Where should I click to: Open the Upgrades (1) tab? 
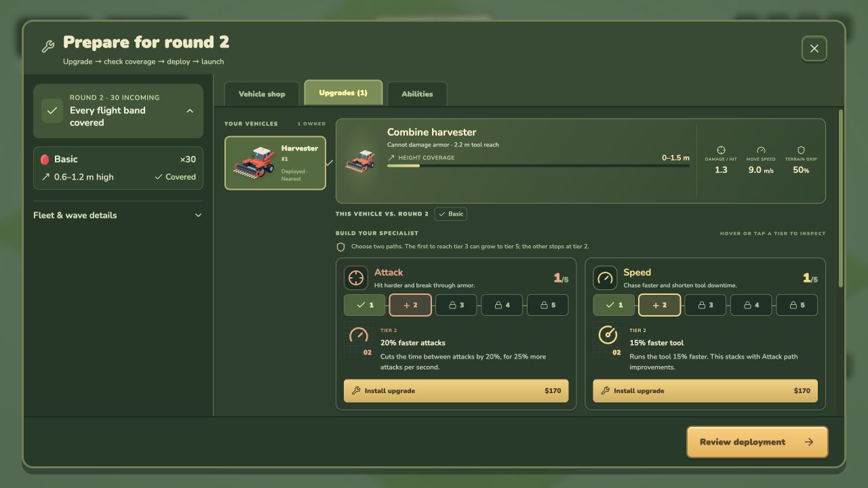click(343, 93)
